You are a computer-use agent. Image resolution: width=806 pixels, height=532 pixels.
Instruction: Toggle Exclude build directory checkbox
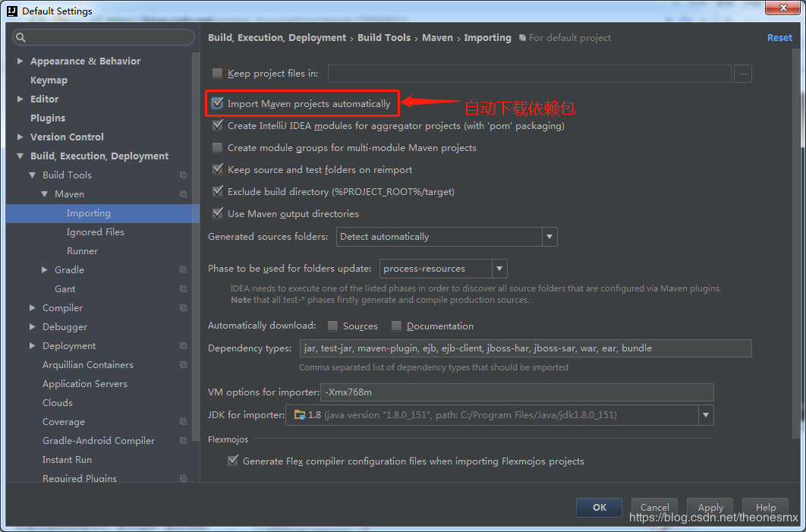point(217,191)
